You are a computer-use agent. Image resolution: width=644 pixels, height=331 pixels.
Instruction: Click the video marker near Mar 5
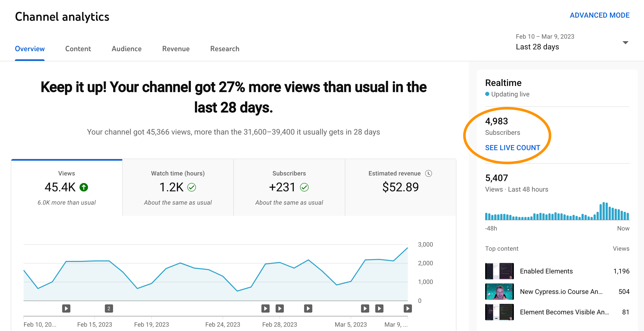pos(365,308)
